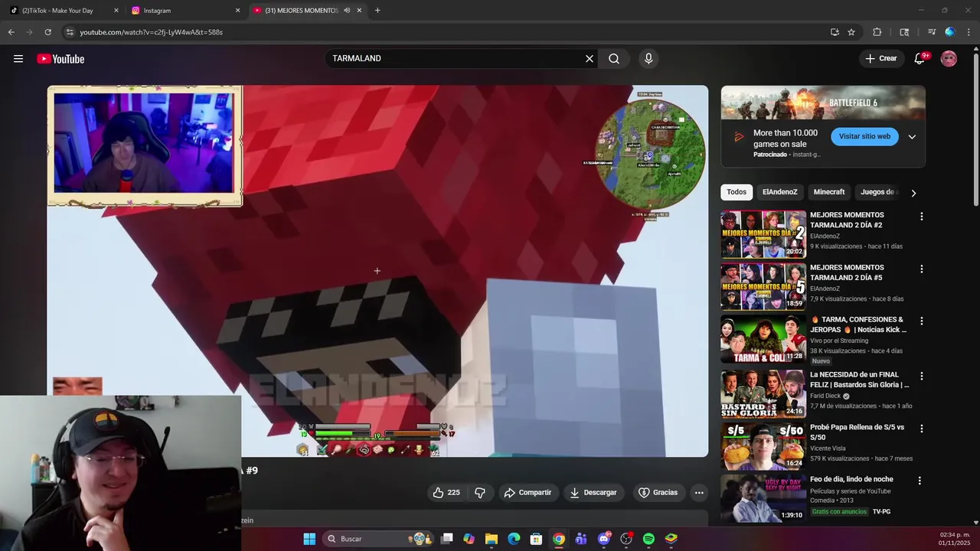Select the ElAndenoZ filter chip
Viewport: 980px width, 551px height.
tap(779, 192)
